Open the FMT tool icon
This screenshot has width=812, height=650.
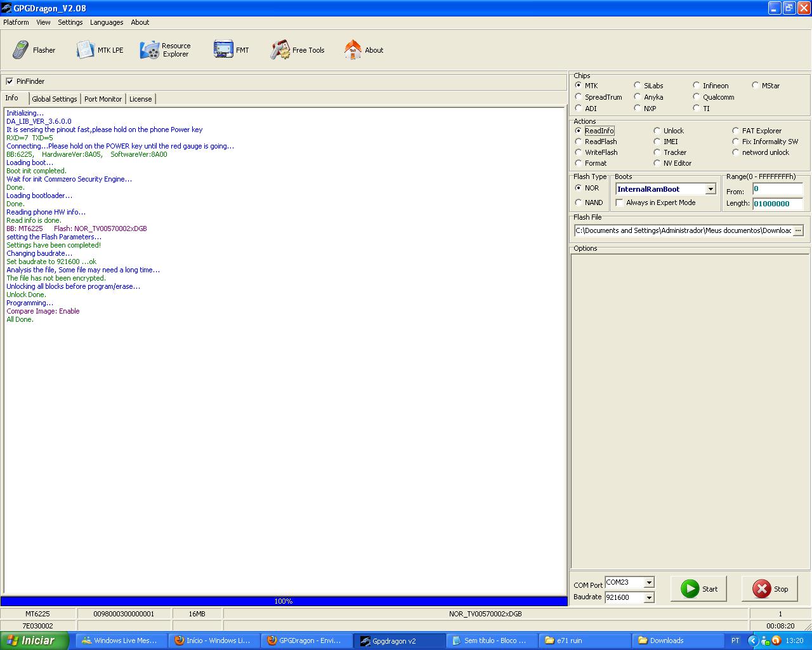tap(223, 50)
